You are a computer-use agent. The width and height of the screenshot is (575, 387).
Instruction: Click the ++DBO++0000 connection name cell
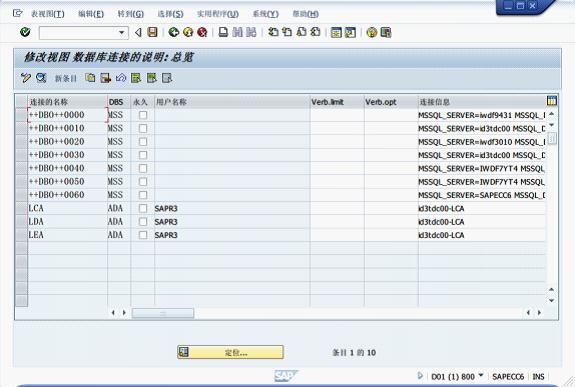tap(67, 115)
